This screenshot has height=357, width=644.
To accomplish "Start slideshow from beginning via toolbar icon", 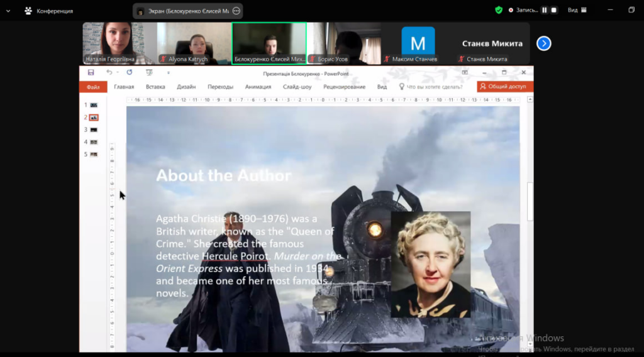I will (149, 73).
